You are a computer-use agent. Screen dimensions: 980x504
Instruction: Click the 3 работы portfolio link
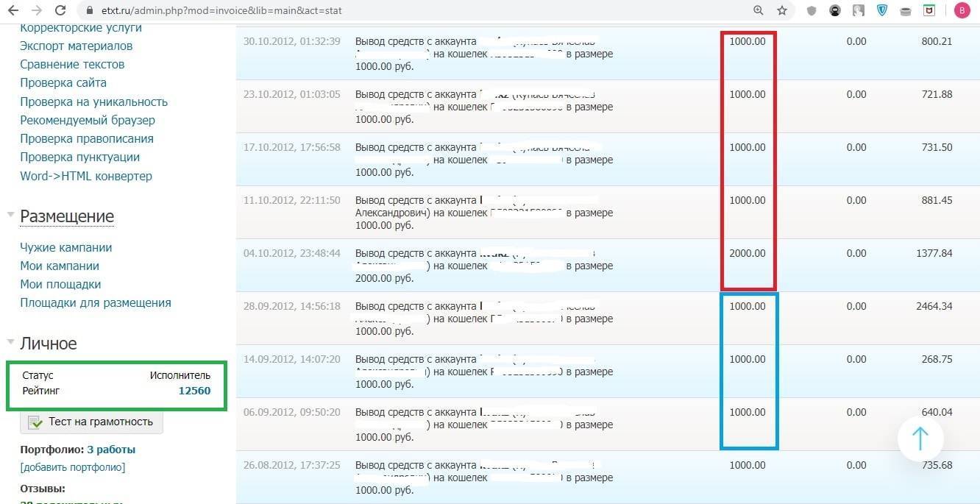point(111,450)
